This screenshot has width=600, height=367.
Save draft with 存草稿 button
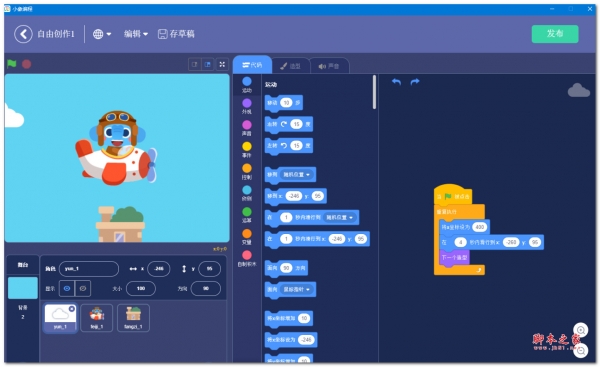(x=176, y=34)
